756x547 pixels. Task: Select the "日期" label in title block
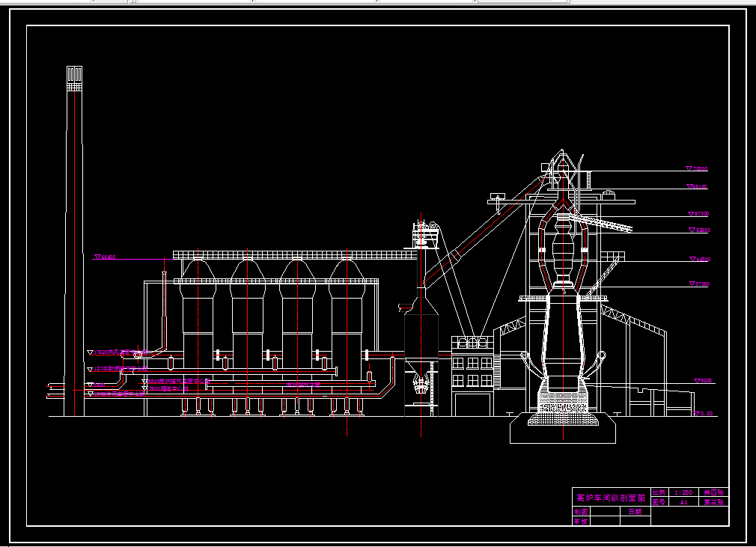(x=635, y=512)
